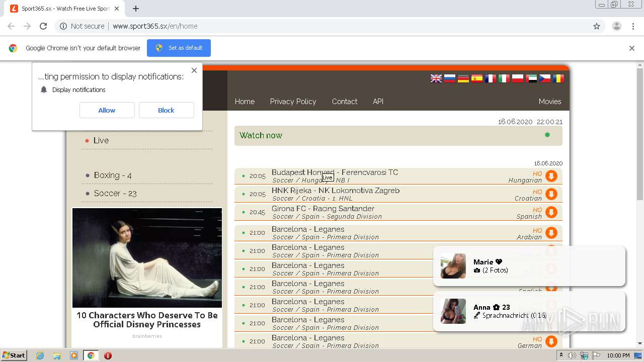Launch Internet Explorer from taskbar
The height and width of the screenshot is (362, 644).
[40, 355]
